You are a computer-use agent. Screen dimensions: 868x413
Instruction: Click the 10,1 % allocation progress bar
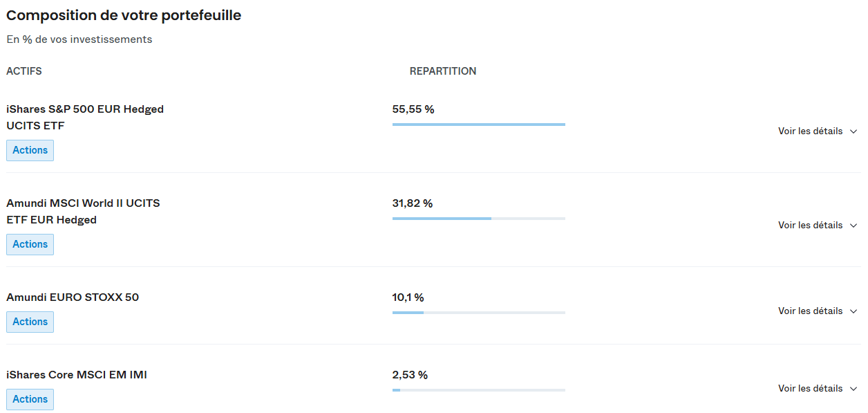point(478,313)
